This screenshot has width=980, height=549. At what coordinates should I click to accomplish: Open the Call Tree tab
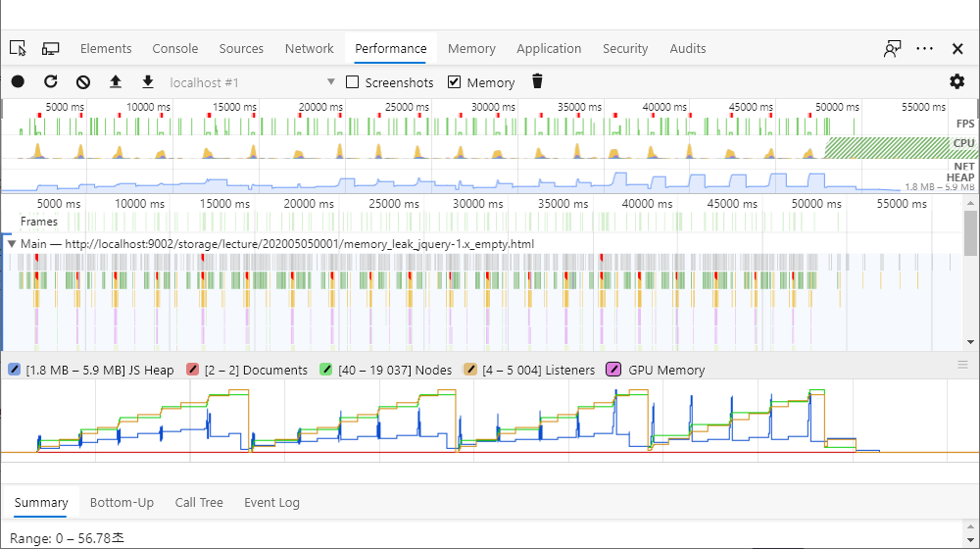199,502
